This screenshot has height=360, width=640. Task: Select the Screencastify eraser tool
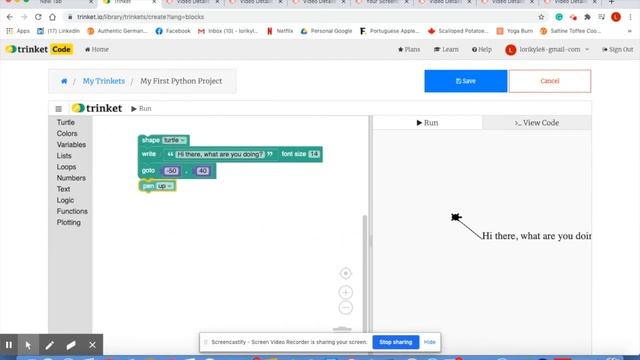pyautogui.click(x=71, y=345)
